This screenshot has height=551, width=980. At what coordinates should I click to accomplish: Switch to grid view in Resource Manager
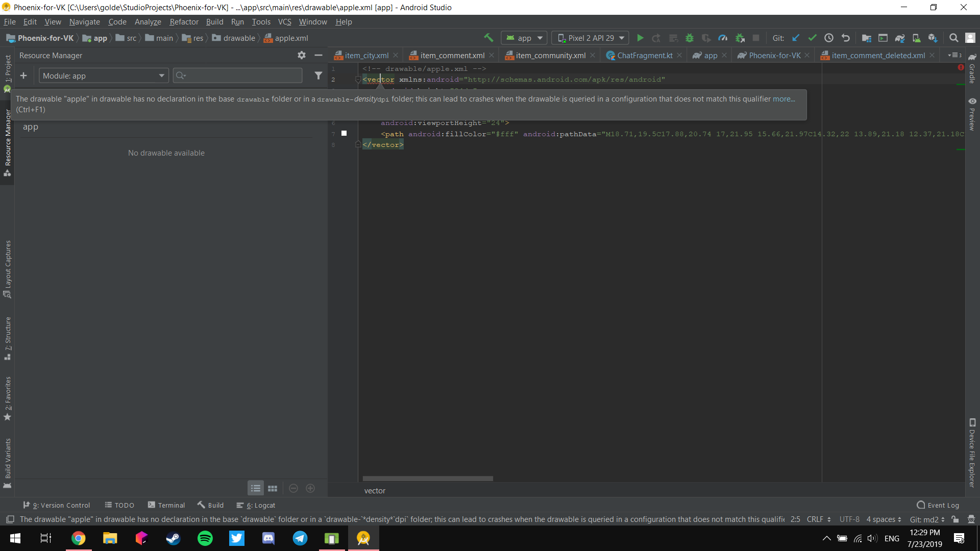point(273,488)
